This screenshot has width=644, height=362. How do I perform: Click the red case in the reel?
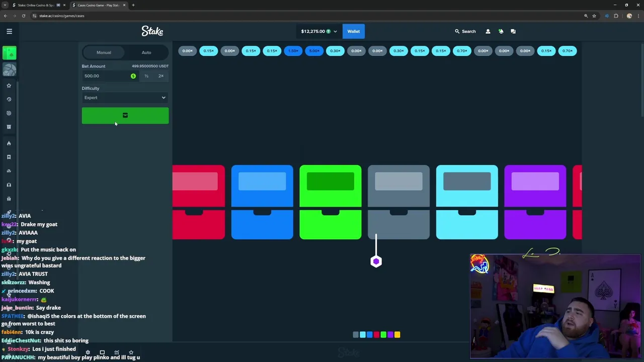click(x=199, y=202)
